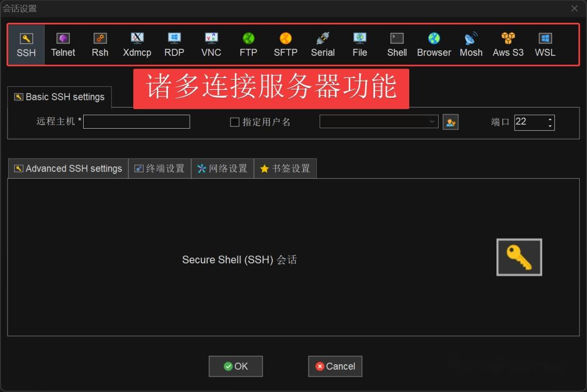The height and width of the screenshot is (392, 587).
Task: Increase the port number with up arrow
Action: click(x=549, y=119)
